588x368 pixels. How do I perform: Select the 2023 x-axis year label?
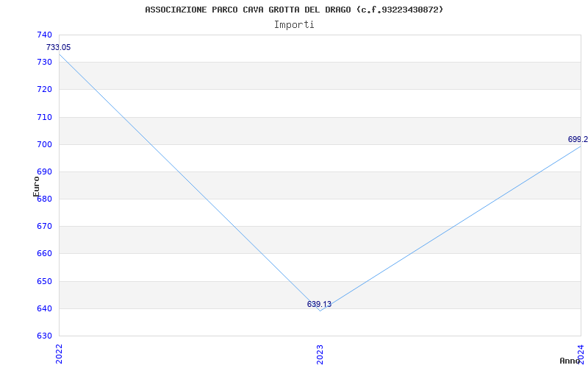[x=320, y=354]
